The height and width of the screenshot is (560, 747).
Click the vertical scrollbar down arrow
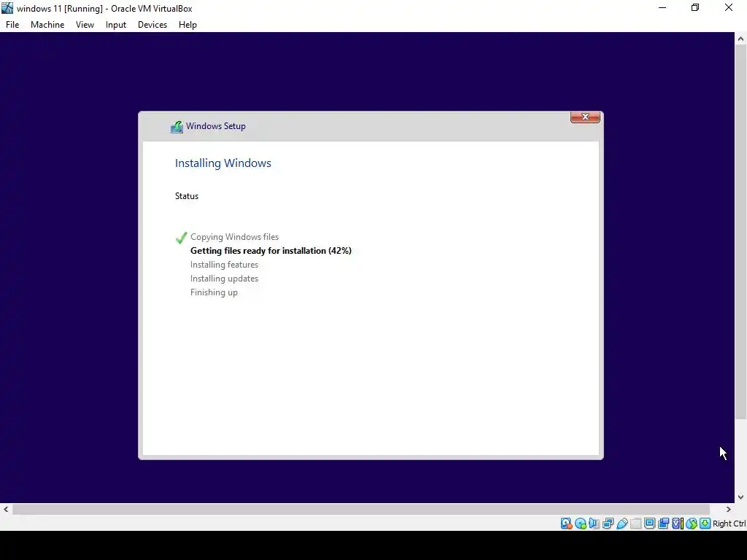click(x=741, y=497)
